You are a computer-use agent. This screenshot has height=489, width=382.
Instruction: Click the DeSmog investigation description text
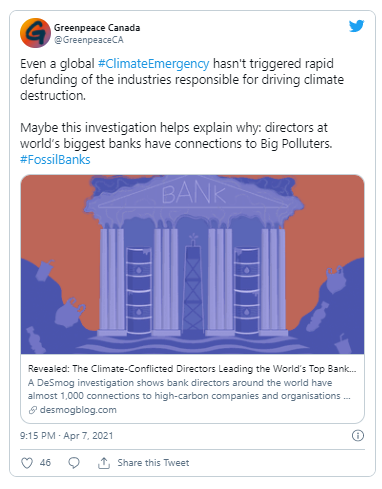click(189, 389)
